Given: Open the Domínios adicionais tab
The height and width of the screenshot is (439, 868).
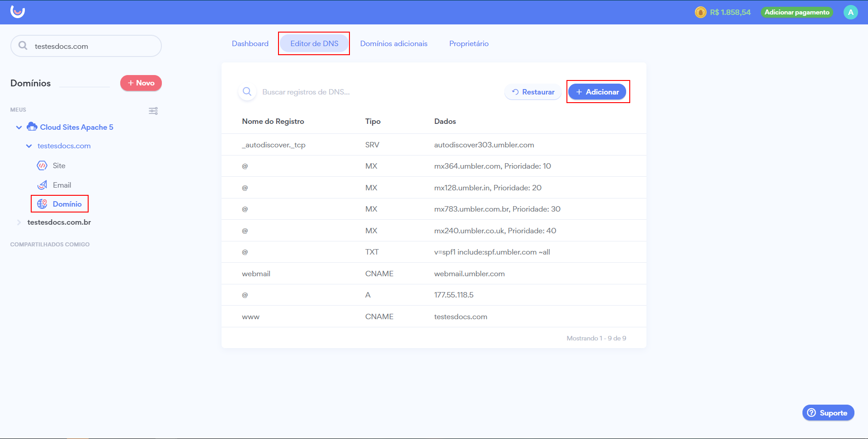Looking at the screenshot, I should (x=393, y=43).
